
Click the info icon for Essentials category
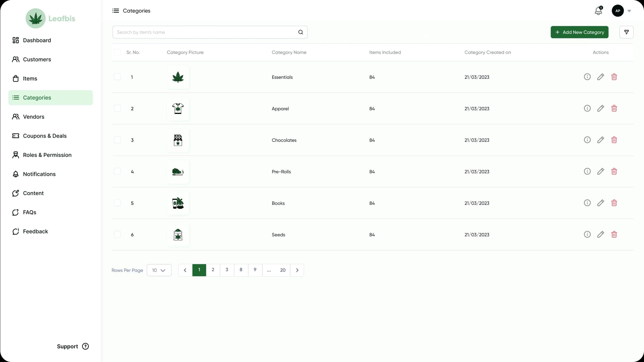587,77
